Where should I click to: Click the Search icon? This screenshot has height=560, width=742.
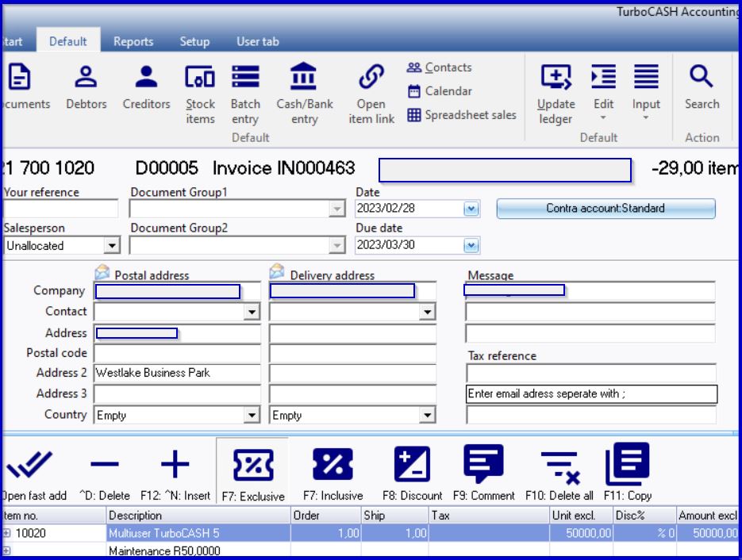tap(702, 88)
